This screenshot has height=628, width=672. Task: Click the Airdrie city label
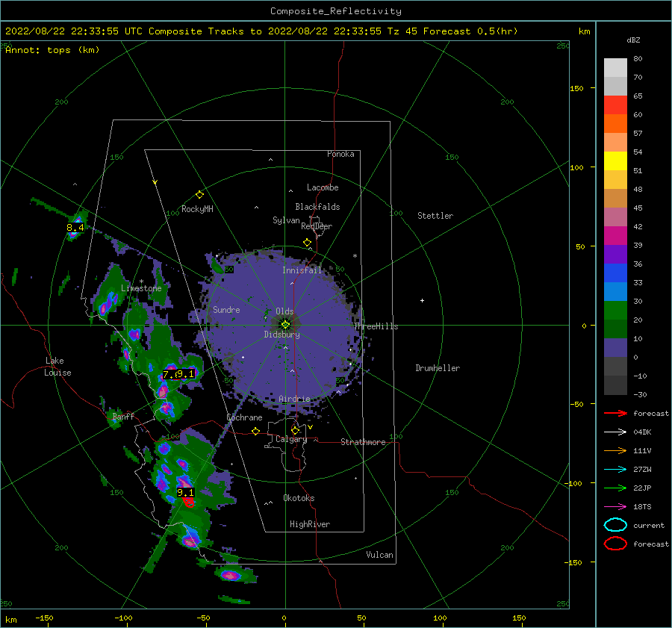tap(294, 399)
